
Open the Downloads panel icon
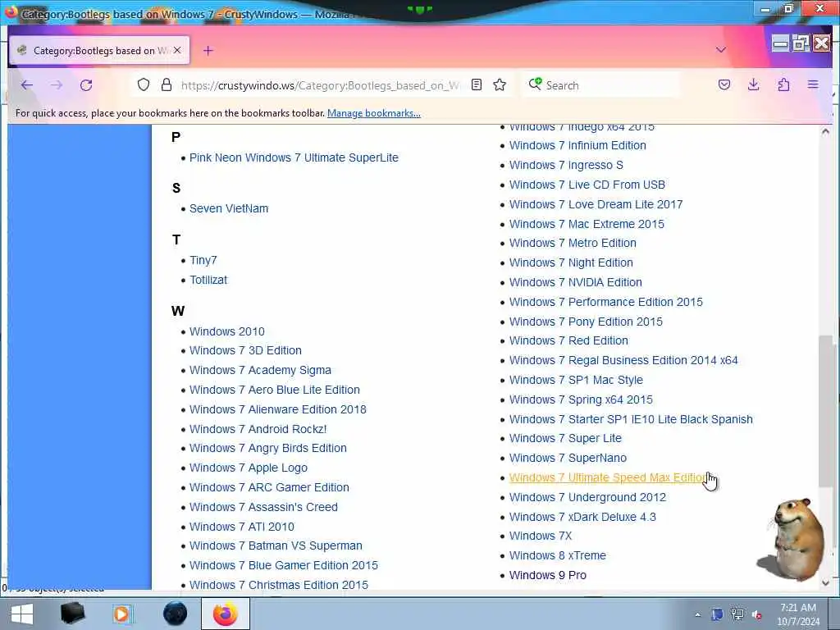(753, 84)
